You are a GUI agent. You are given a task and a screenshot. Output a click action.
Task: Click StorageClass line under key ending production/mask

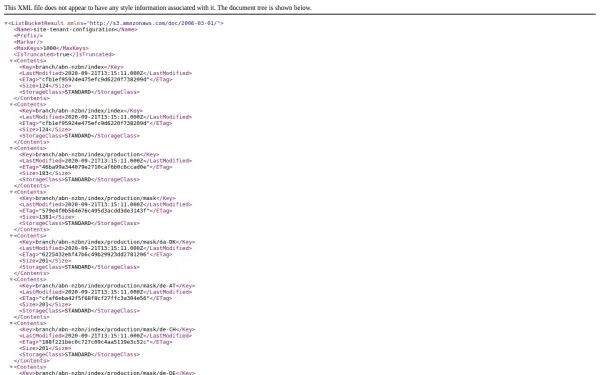pos(80,223)
